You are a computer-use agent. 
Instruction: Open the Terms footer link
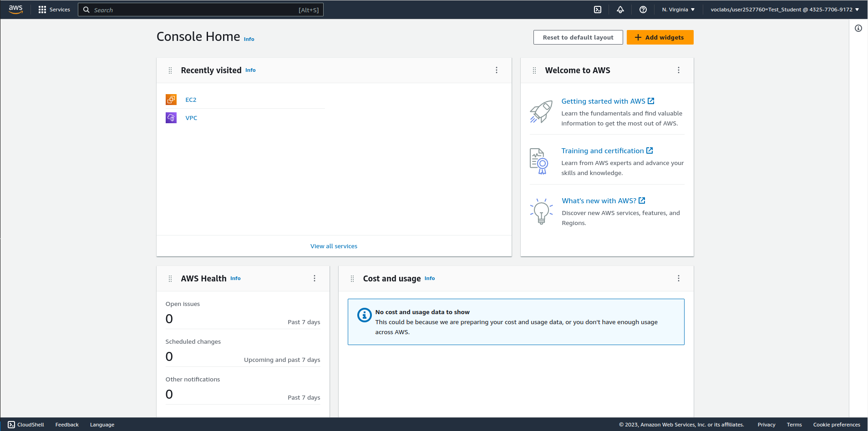click(794, 425)
